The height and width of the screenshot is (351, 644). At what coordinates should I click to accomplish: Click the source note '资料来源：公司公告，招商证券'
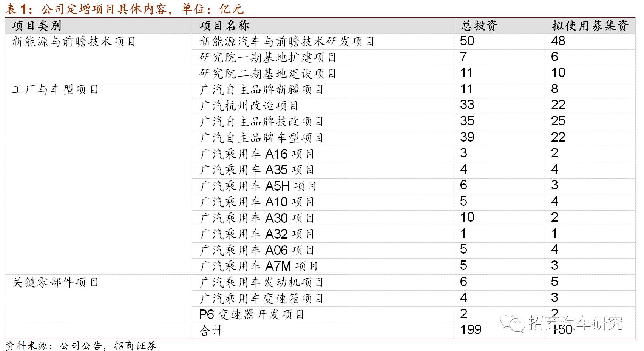(x=81, y=345)
